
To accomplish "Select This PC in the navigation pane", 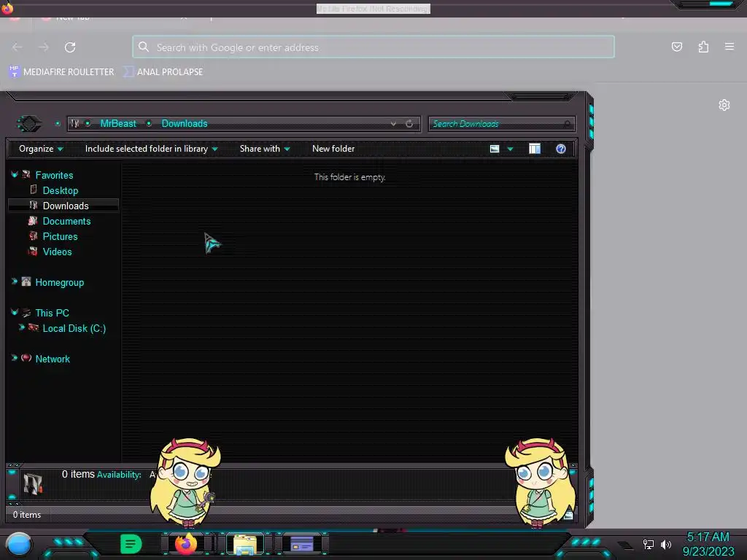I will pos(53,313).
